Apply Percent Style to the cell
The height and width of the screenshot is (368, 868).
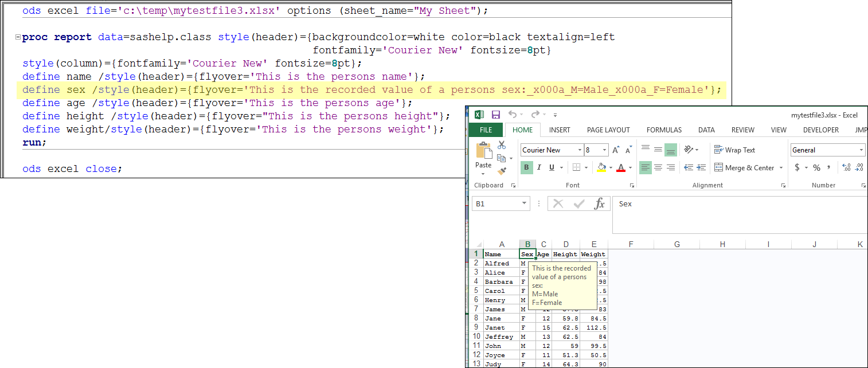point(816,168)
